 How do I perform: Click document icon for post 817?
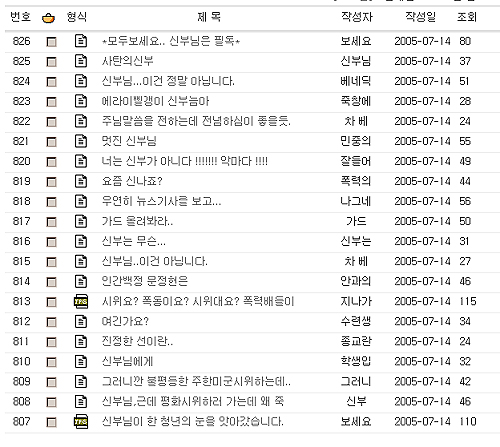pyautogui.click(x=81, y=221)
